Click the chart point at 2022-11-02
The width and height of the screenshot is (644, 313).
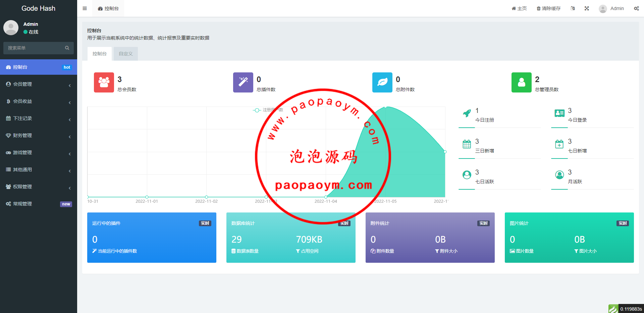point(207,197)
